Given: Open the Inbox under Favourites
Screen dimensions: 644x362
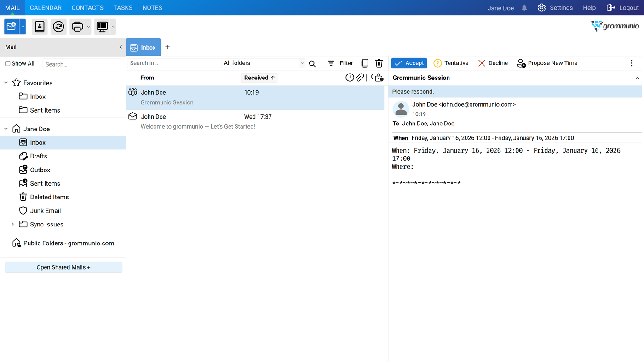Looking at the screenshot, I should coord(38,96).
